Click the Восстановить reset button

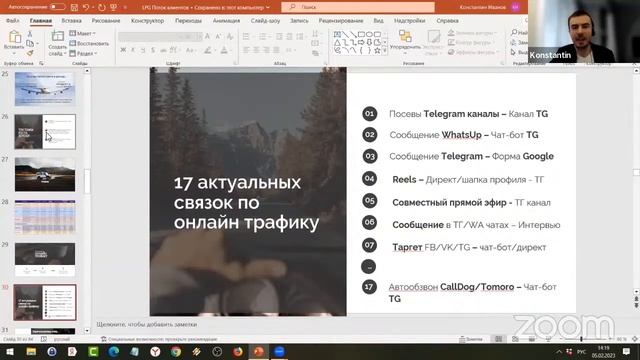coord(89,43)
